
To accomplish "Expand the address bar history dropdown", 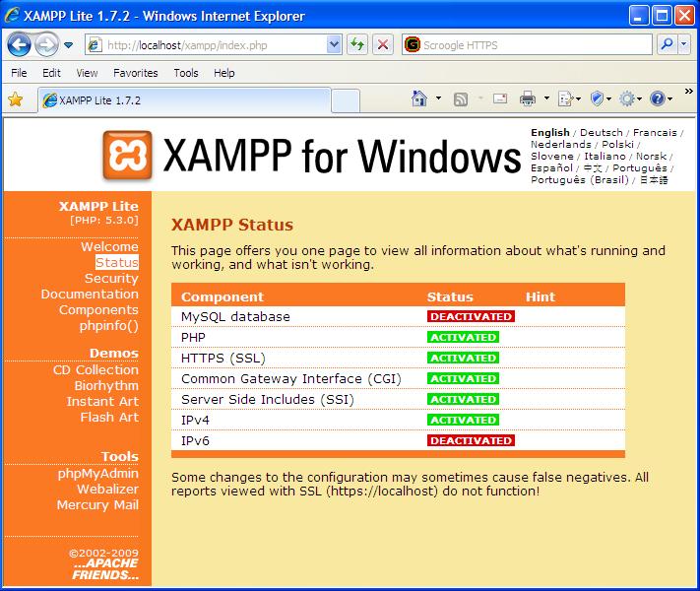I will pos(334,44).
